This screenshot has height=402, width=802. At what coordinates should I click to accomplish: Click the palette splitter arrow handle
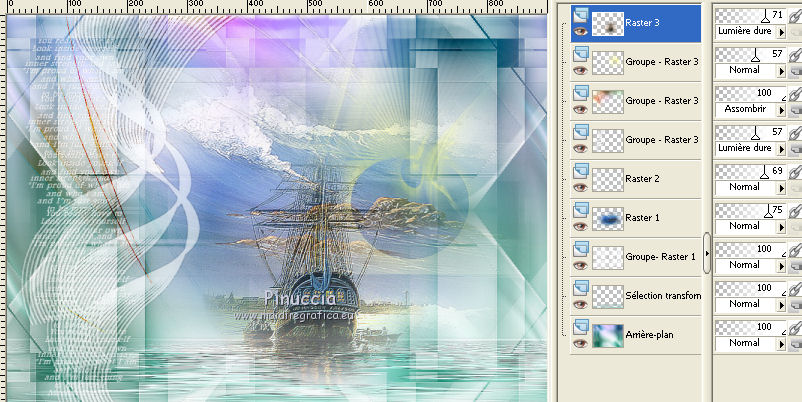point(707,253)
